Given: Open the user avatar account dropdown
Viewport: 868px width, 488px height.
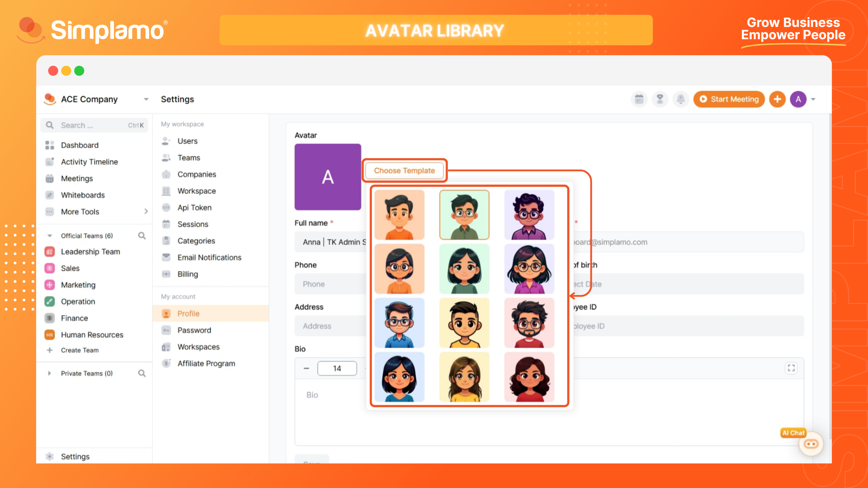Looking at the screenshot, I should [x=813, y=99].
